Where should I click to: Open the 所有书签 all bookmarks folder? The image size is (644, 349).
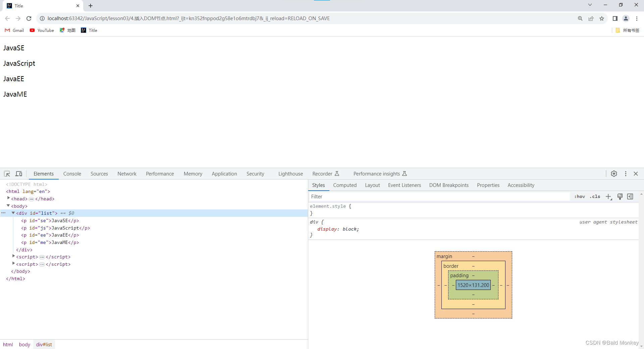click(x=628, y=30)
